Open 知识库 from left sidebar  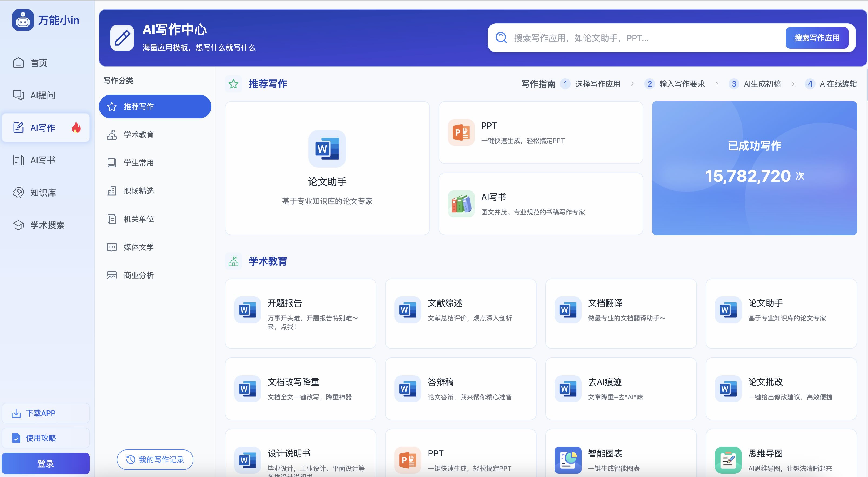(43, 193)
